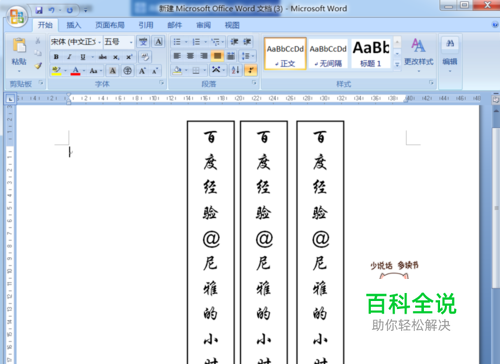Clear formatting with the eraser icon
Screen dimensions: 500x364
(x=145, y=57)
